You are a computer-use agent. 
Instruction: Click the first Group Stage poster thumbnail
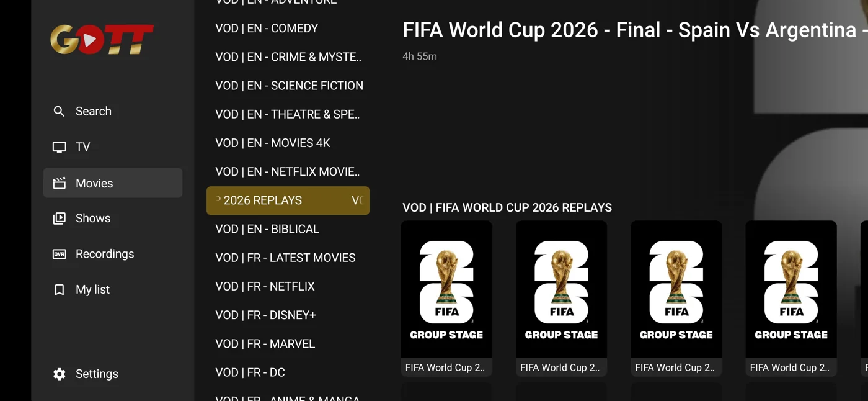(446, 289)
